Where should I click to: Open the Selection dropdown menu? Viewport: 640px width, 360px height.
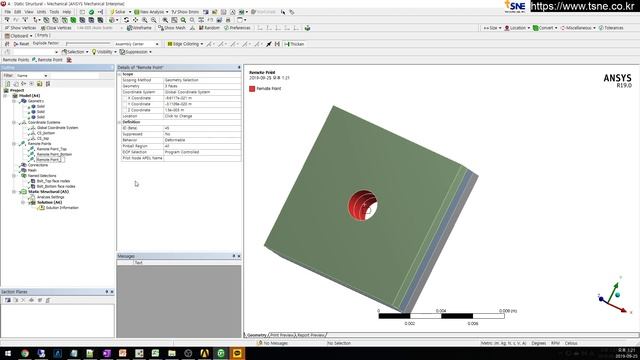pos(75,52)
